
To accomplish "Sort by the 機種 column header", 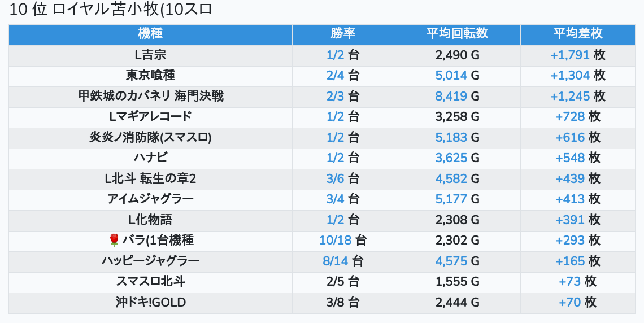I will tap(150, 34).
